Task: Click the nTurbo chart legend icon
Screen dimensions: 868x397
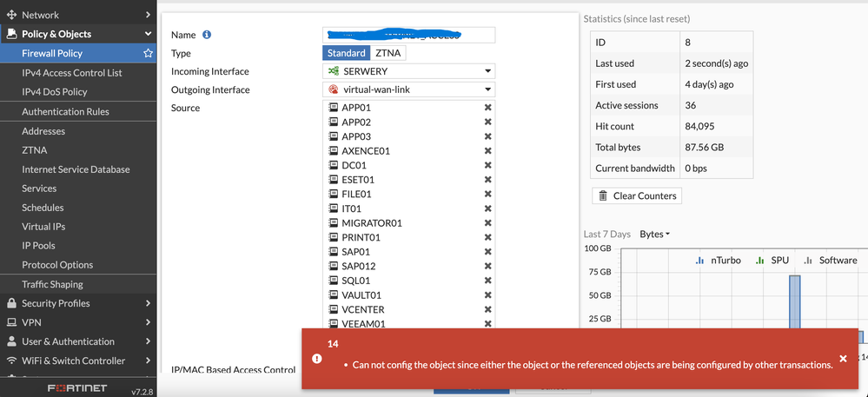Action: point(699,260)
